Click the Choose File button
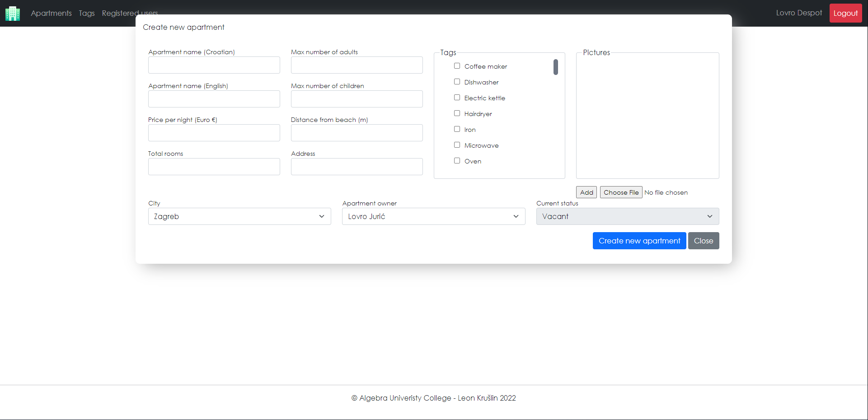Screen dimensions: 868x420 (x=621, y=192)
